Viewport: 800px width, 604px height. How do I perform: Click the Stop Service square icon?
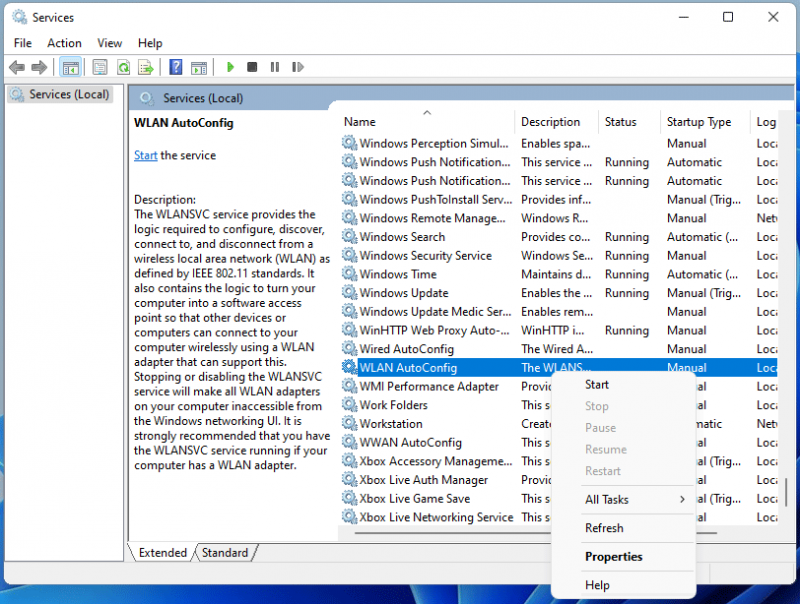[x=252, y=67]
